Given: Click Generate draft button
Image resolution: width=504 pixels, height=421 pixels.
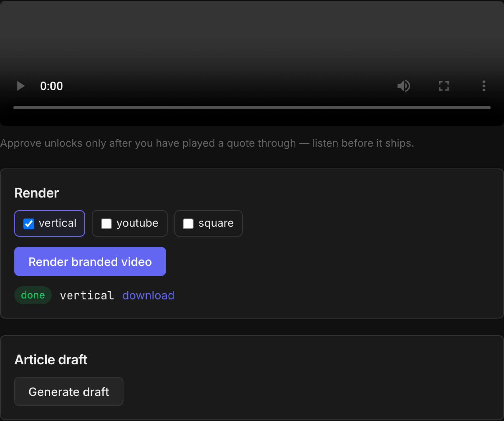Looking at the screenshot, I should pyautogui.click(x=69, y=391).
